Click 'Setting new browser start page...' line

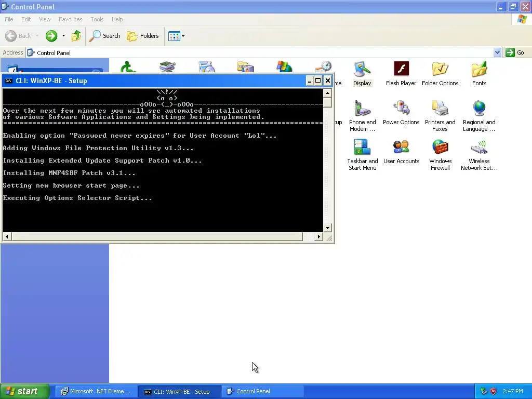tap(71, 185)
